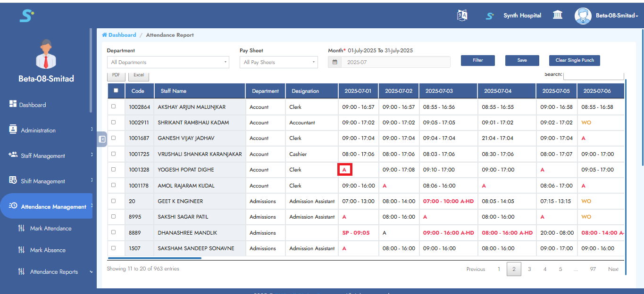Open Shift Management in the sidebar
The width and height of the screenshot is (644, 294).
pyautogui.click(x=42, y=181)
